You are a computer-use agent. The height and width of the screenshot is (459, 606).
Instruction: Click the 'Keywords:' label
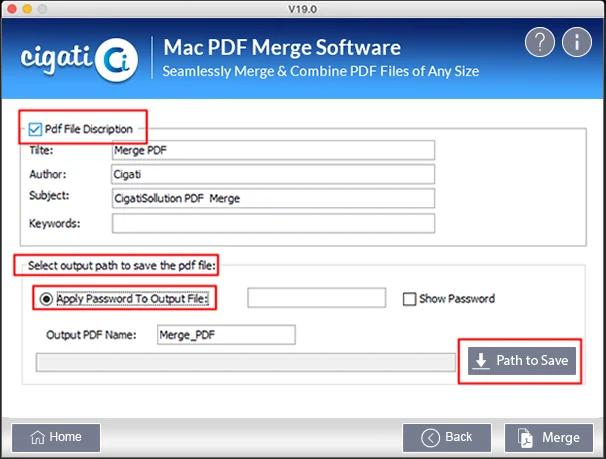pos(54,224)
